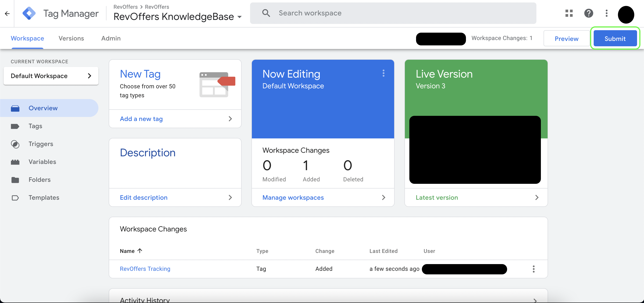Click the Change column header
This screenshot has width=644, height=303.
pos(325,251)
